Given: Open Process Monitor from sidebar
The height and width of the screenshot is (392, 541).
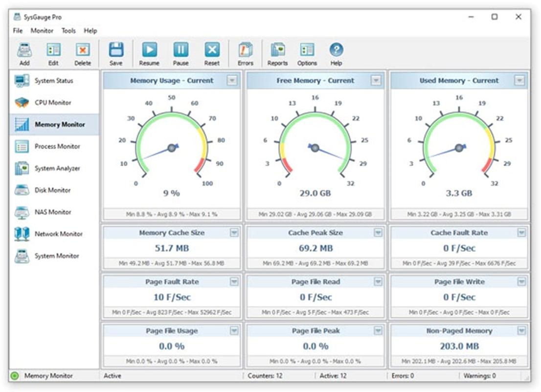Looking at the screenshot, I should pos(54,147).
